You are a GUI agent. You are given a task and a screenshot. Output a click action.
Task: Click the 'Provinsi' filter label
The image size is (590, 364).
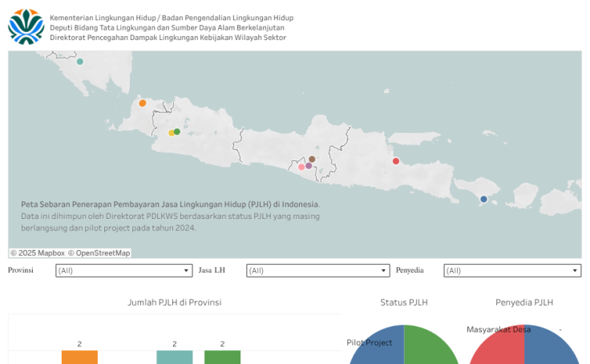[x=21, y=270]
